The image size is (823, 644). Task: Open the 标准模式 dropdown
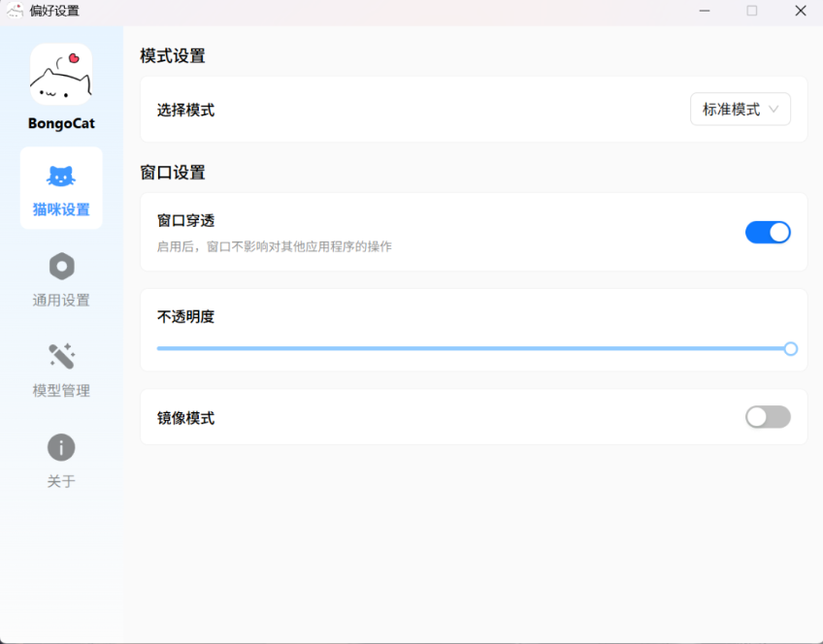pos(740,110)
